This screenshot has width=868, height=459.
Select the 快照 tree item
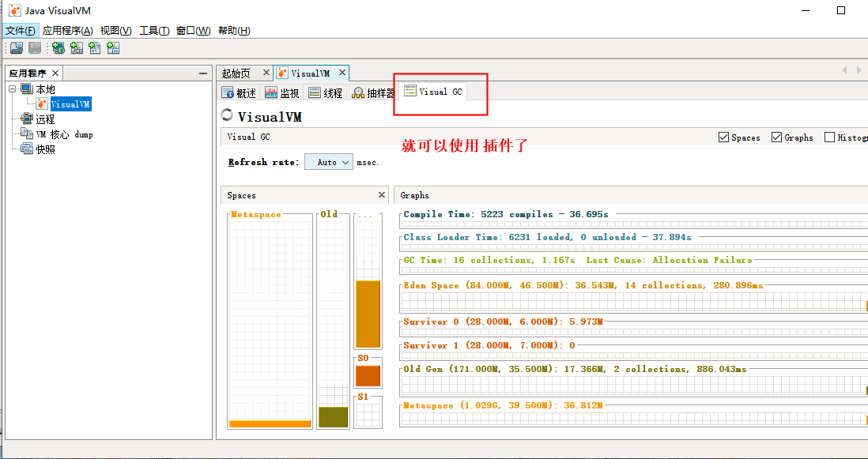click(x=45, y=149)
